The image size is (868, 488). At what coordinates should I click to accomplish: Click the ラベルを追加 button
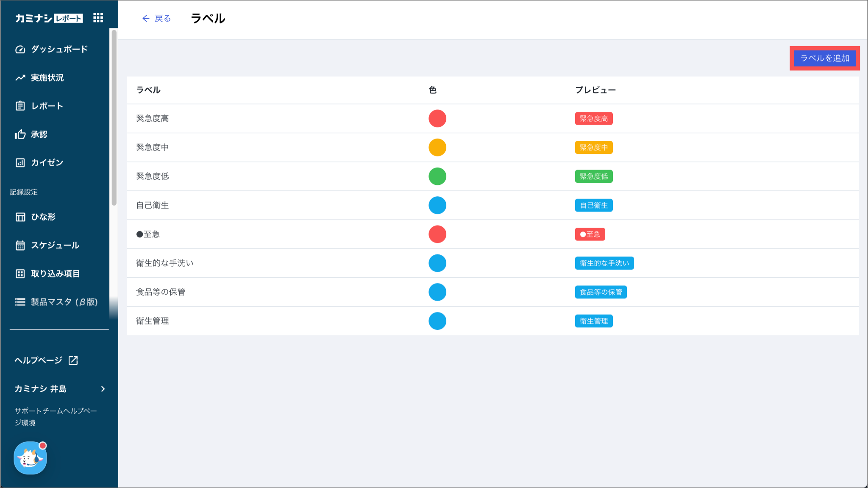pos(824,58)
